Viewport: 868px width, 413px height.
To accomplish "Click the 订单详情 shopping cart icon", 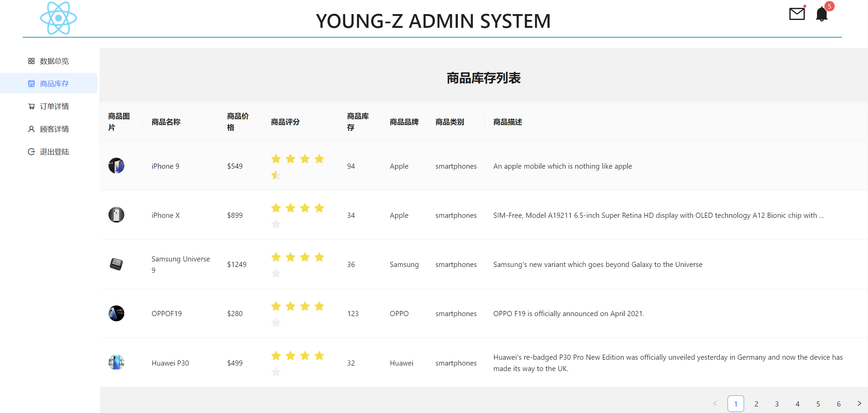I will coord(31,107).
